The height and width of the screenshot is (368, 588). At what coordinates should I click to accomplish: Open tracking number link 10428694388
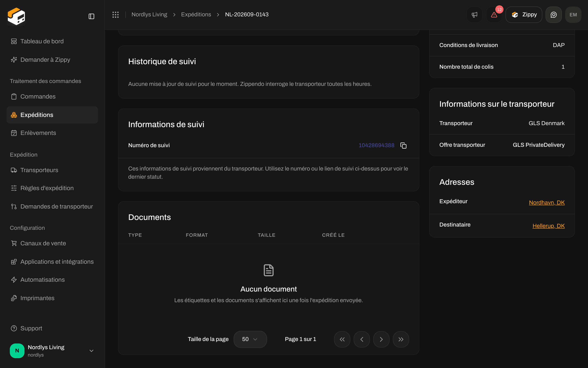(376, 145)
